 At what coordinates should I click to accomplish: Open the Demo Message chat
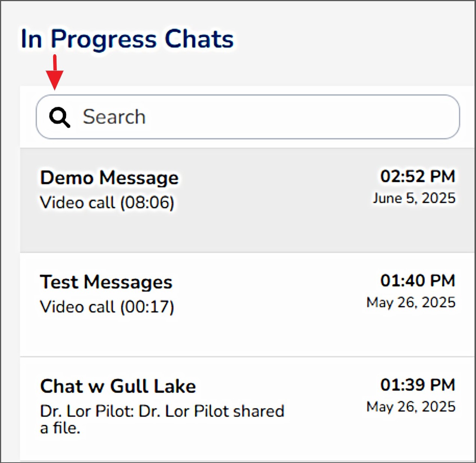click(109, 177)
